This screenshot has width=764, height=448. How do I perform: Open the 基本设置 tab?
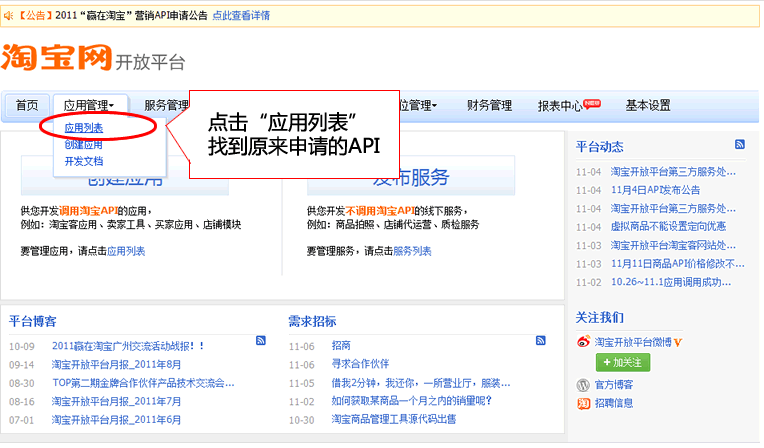point(648,105)
